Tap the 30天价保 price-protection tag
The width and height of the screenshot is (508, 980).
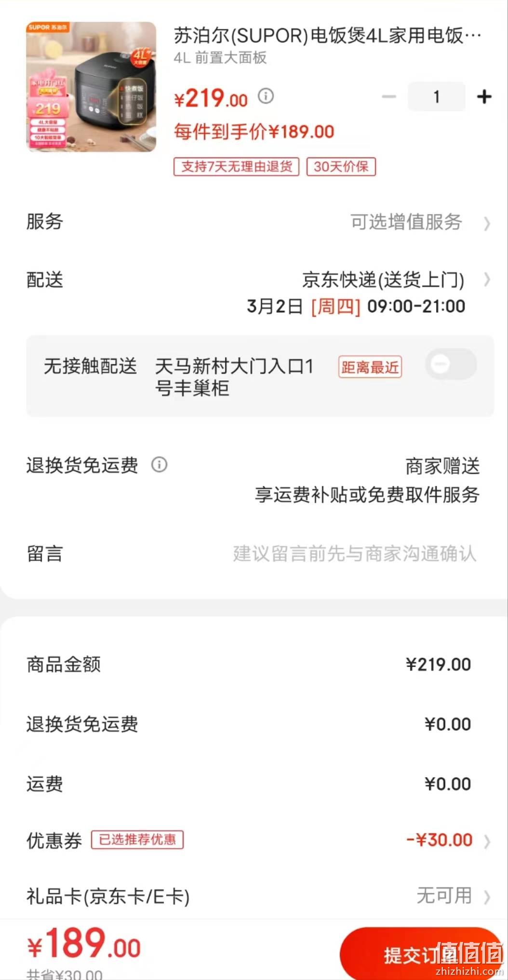(x=341, y=167)
